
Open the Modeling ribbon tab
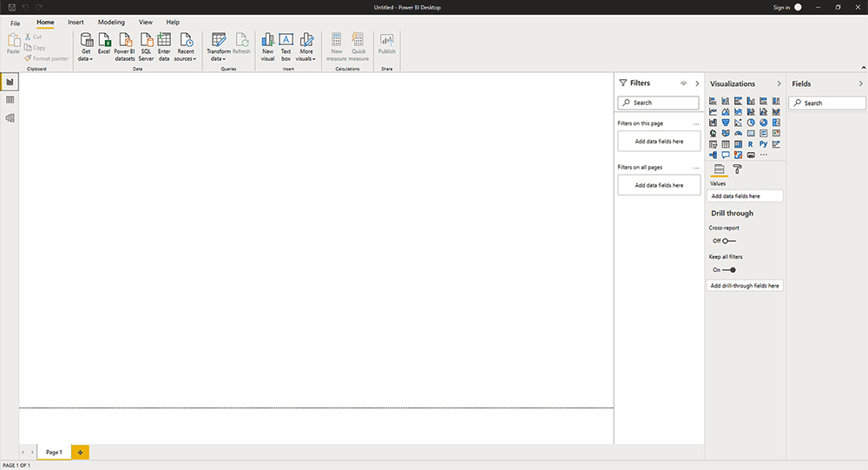coord(111,23)
